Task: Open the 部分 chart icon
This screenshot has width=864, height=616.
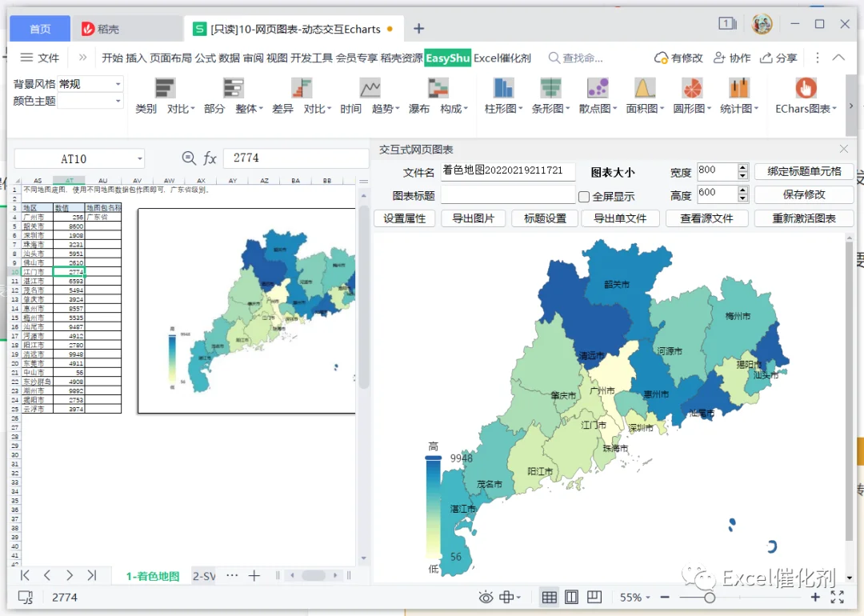Action: pyautogui.click(x=233, y=88)
